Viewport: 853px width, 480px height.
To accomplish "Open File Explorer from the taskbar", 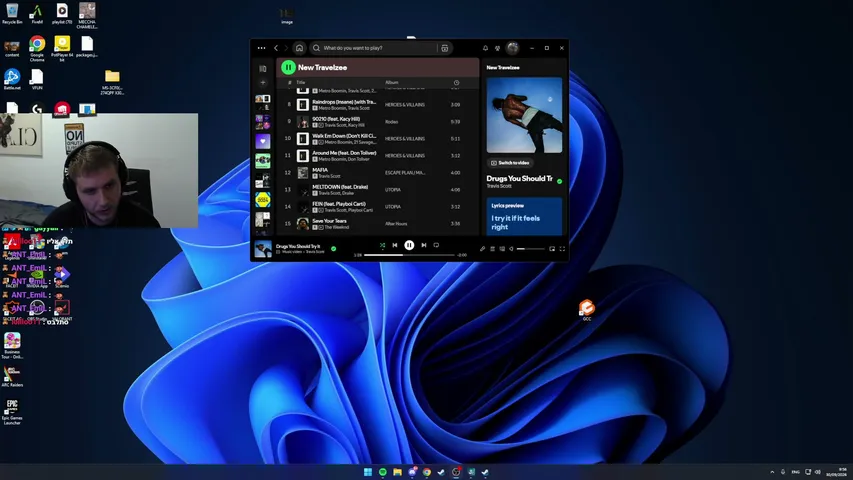I will pyautogui.click(x=397, y=472).
